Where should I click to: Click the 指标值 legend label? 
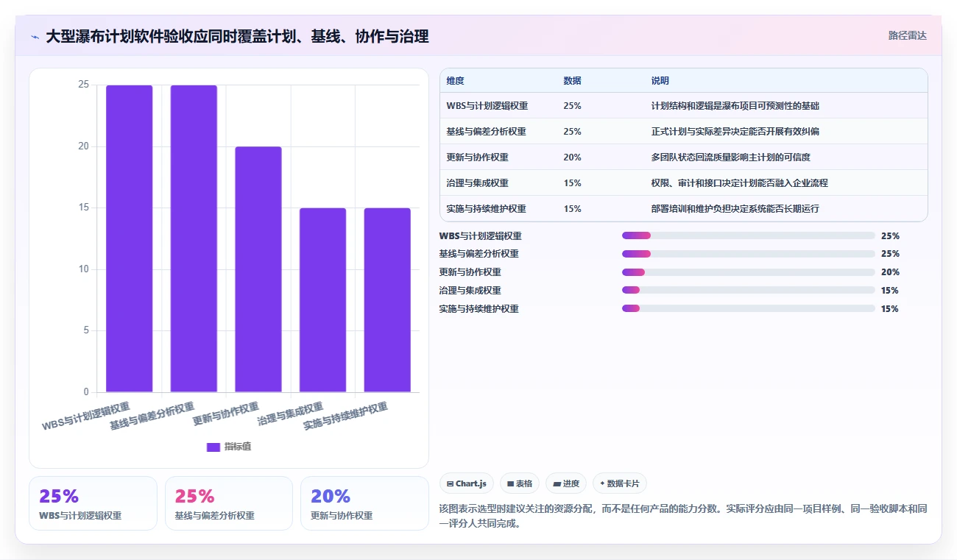[238, 447]
